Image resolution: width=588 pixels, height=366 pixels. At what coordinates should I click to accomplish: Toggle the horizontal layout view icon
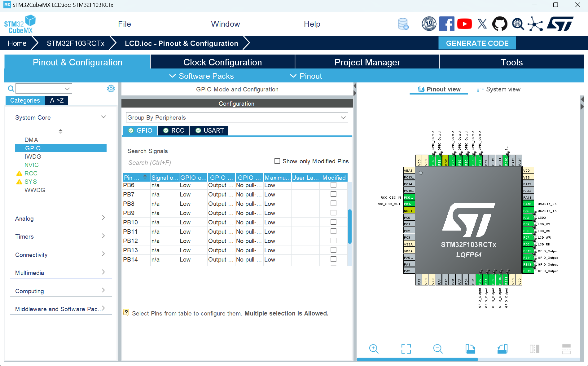pyautogui.click(x=566, y=349)
